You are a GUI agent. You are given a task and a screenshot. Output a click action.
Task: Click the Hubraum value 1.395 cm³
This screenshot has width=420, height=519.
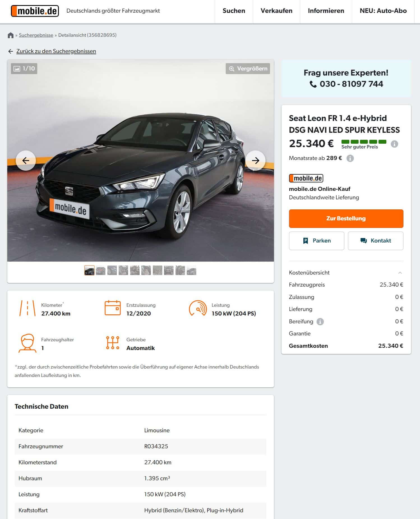(x=157, y=479)
